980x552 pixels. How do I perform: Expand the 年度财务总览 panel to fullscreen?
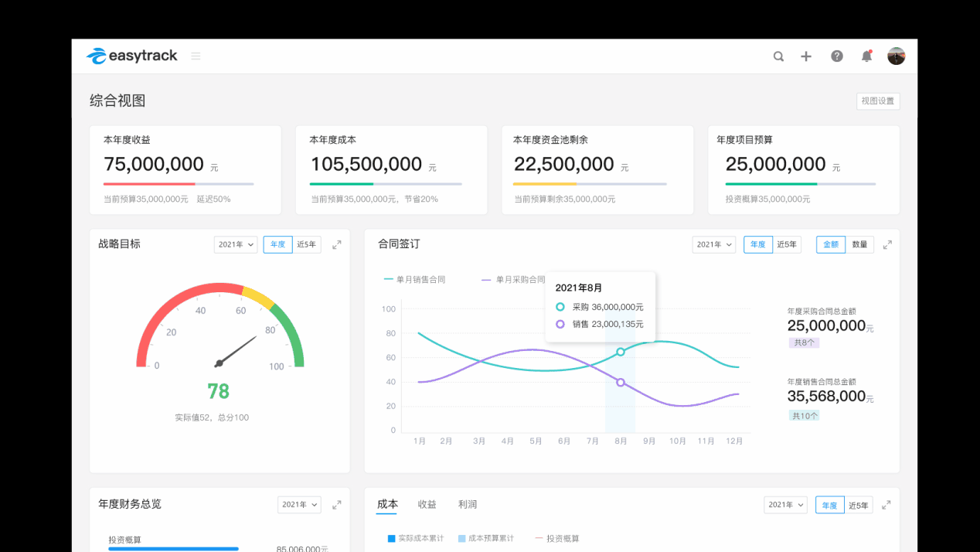coord(337,505)
